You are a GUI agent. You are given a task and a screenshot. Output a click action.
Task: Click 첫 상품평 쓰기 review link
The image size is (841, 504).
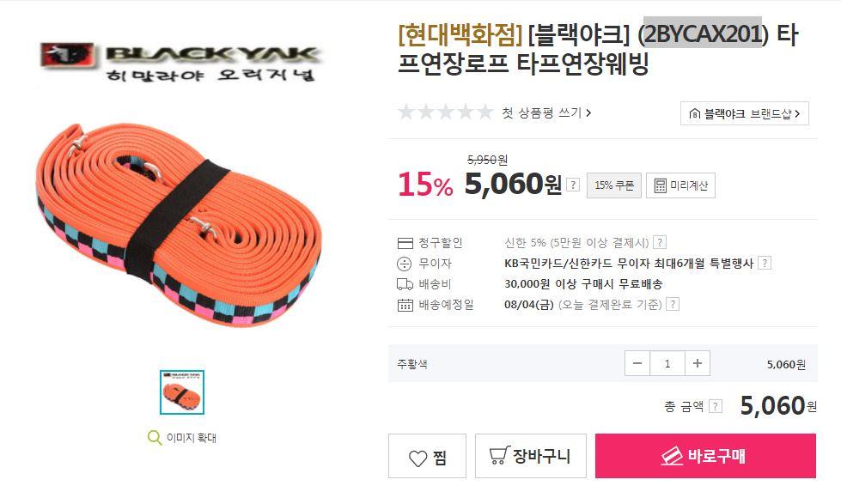[x=546, y=112]
